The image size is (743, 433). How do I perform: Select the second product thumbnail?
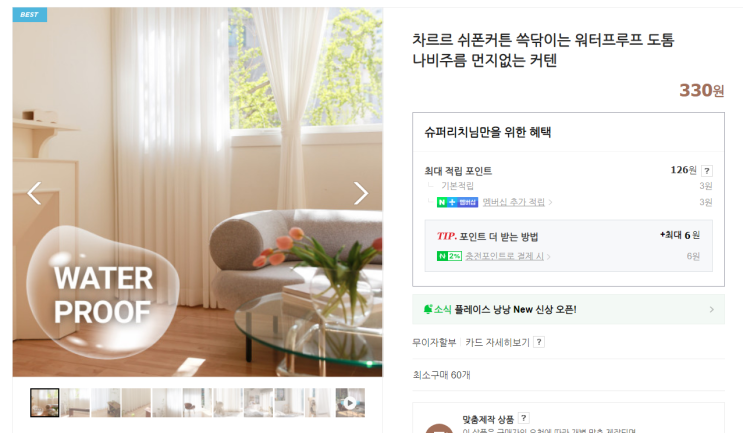pyautogui.click(x=75, y=403)
